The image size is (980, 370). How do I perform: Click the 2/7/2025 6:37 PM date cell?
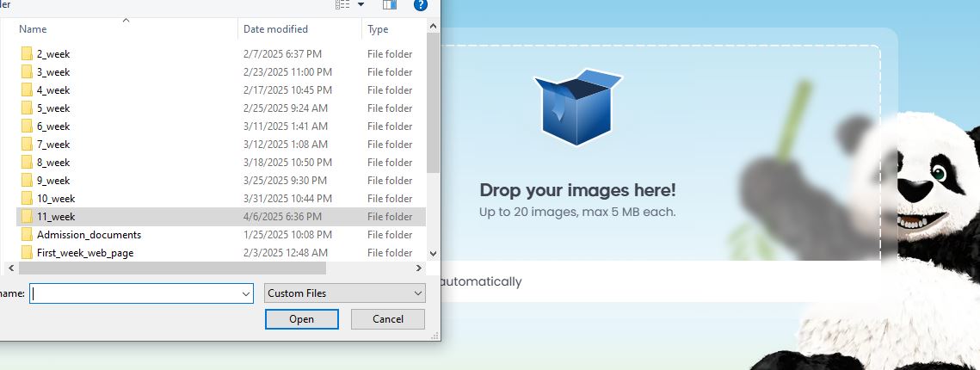coord(282,53)
